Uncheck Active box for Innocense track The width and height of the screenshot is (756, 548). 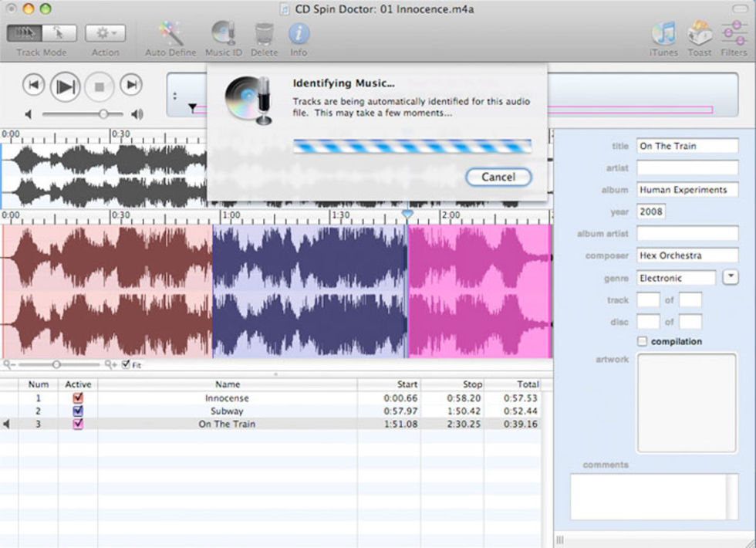78,398
